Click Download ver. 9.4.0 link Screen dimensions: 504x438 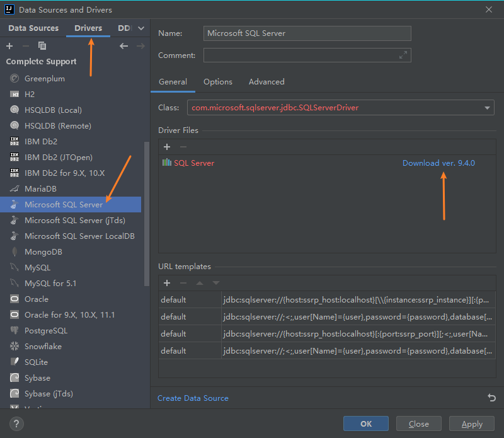pos(438,163)
